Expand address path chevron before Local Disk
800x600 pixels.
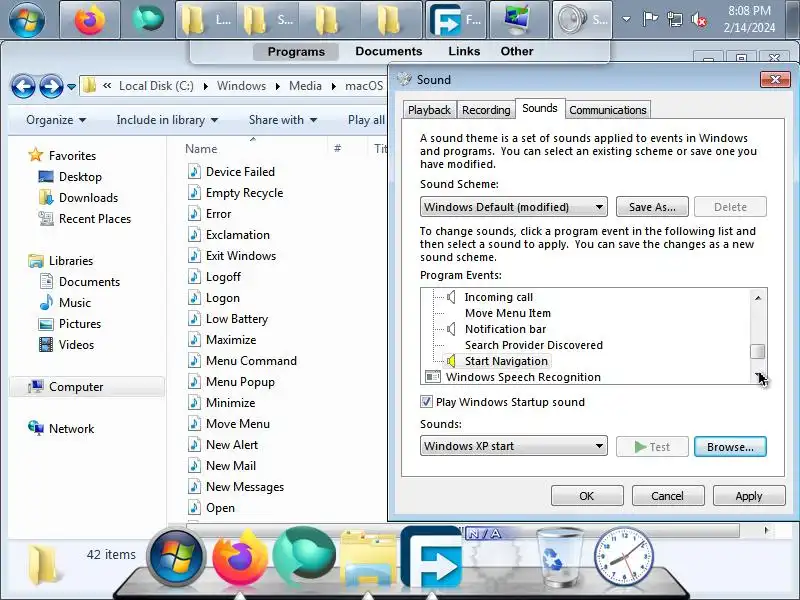click(107, 86)
